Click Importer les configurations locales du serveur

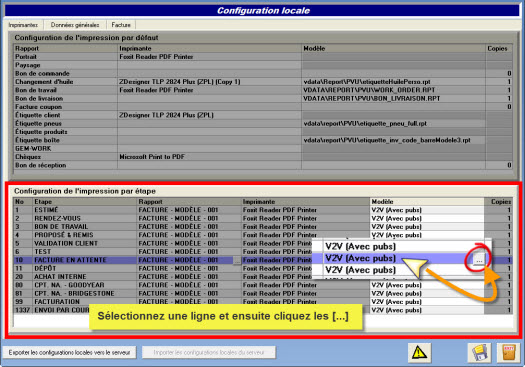(x=209, y=352)
